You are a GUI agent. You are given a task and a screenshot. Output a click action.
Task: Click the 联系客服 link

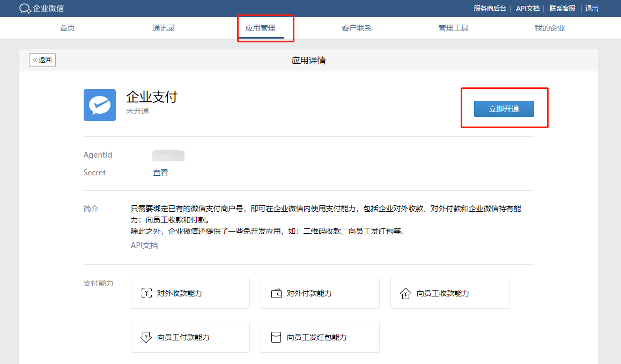(x=562, y=8)
